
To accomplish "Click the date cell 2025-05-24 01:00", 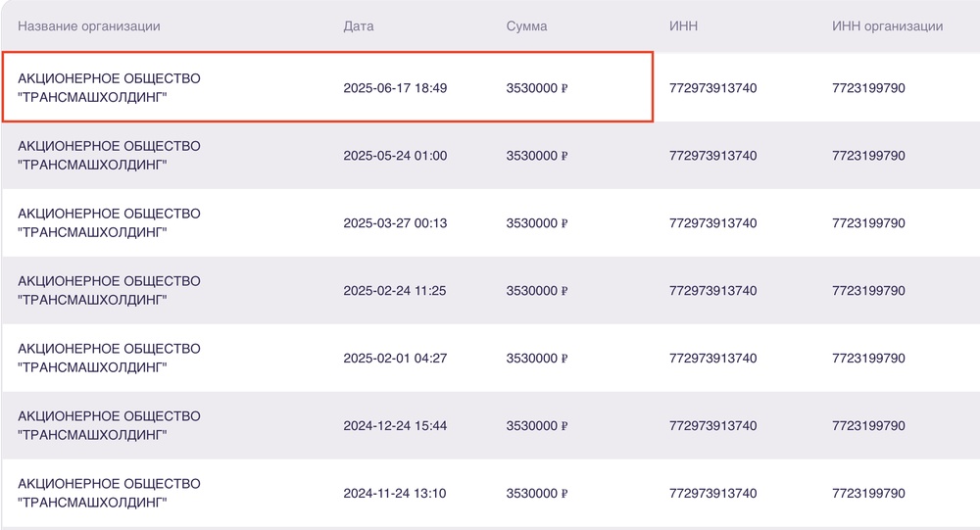I will point(395,156).
